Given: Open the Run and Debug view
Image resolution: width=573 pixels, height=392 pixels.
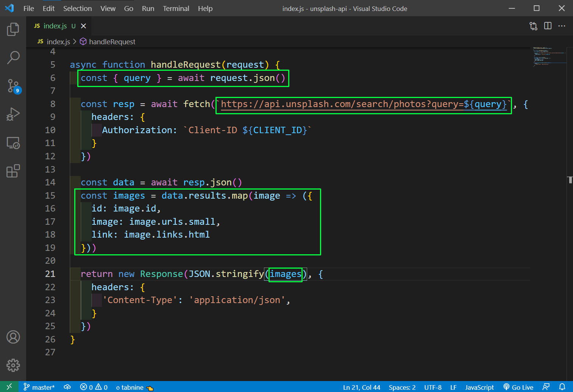Looking at the screenshot, I should [13, 114].
